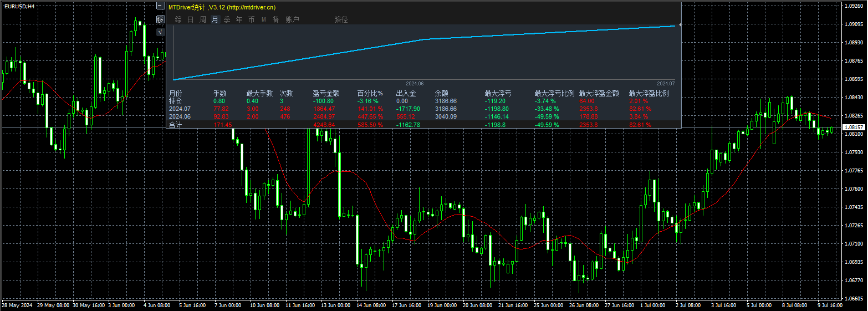The image size is (868, 311).
Task: Click the 最大浮盈比例 column header
Action: (x=649, y=94)
